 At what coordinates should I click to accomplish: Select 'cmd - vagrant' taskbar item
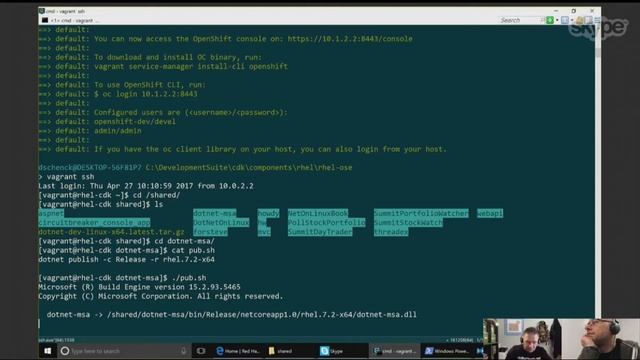[x=395, y=351]
